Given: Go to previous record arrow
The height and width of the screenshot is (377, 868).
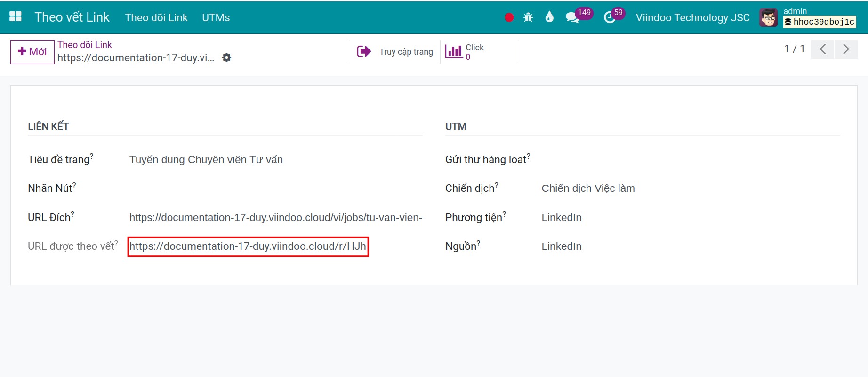Looking at the screenshot, I should click(823, 49).
